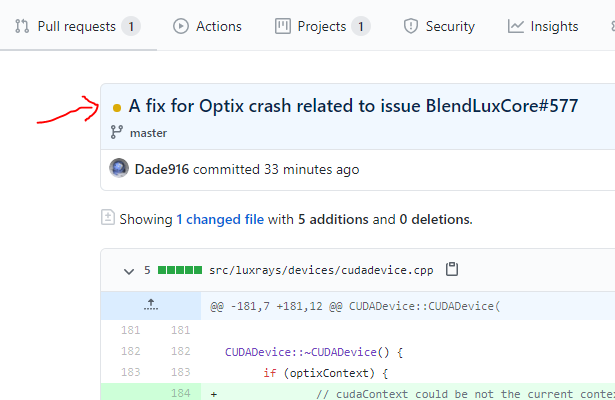The height and width of the screenshot is (400, 615).
Task: Click the git branch icon beside master
Action: (118, 133)
